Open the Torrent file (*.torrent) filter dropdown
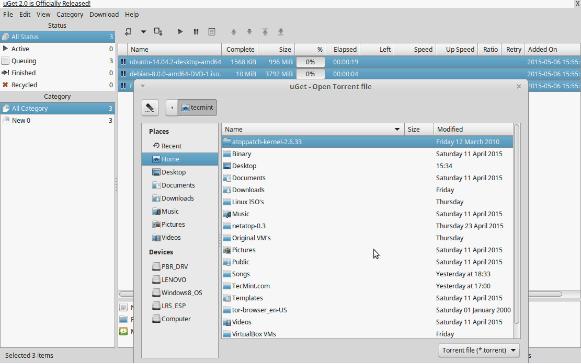Viewport: 581px width, 364px height. [479, 350]
